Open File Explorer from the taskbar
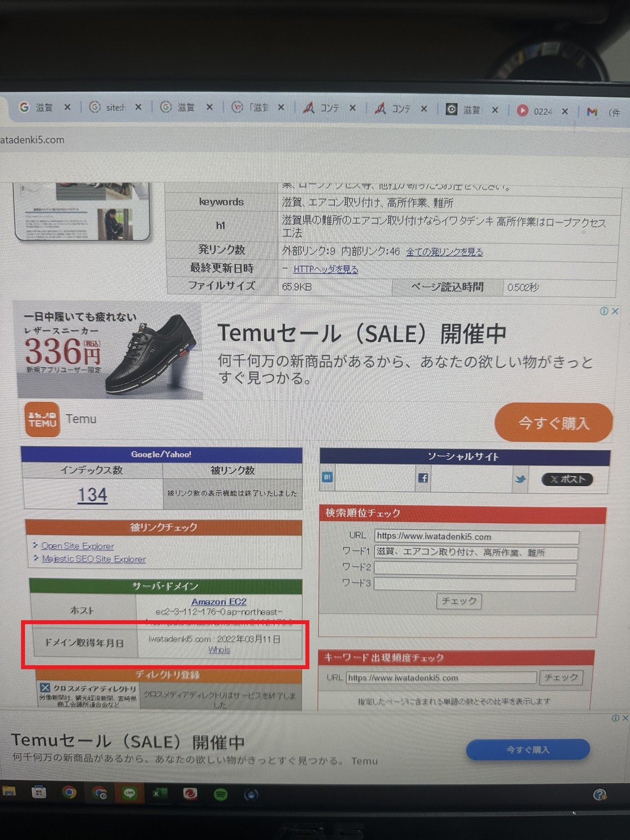This screenshot has width=630, height=840. click(9, 791)
